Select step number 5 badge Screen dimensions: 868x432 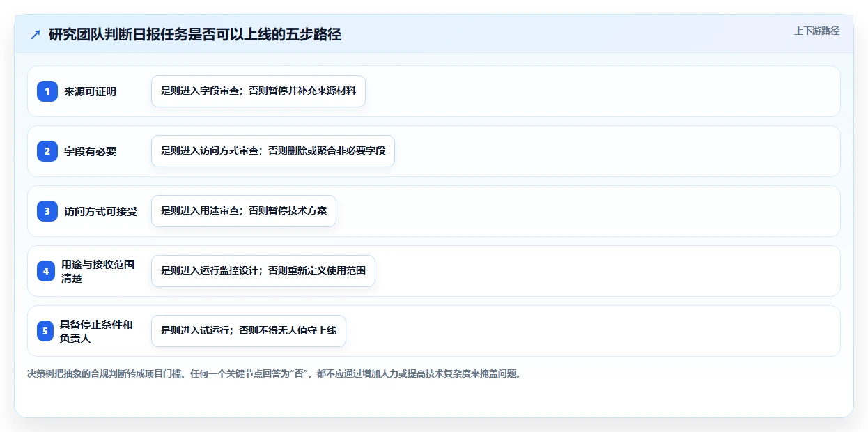point(45,331)
